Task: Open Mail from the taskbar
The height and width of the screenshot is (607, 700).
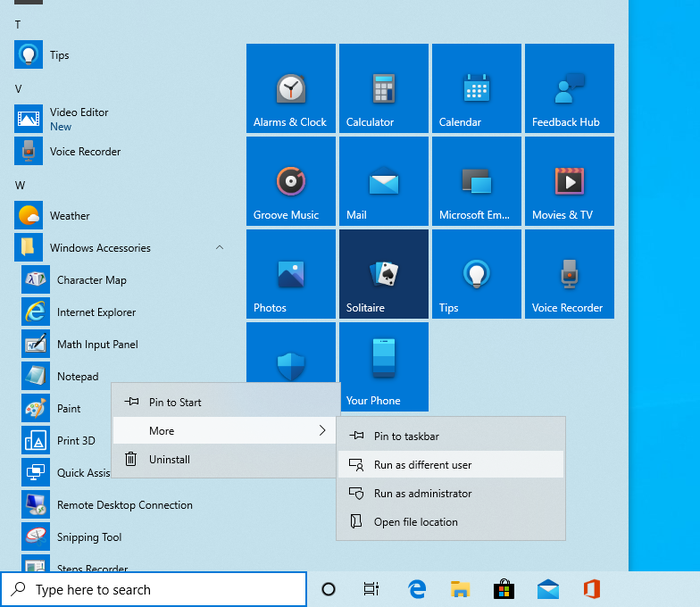Action: (548, 589)
